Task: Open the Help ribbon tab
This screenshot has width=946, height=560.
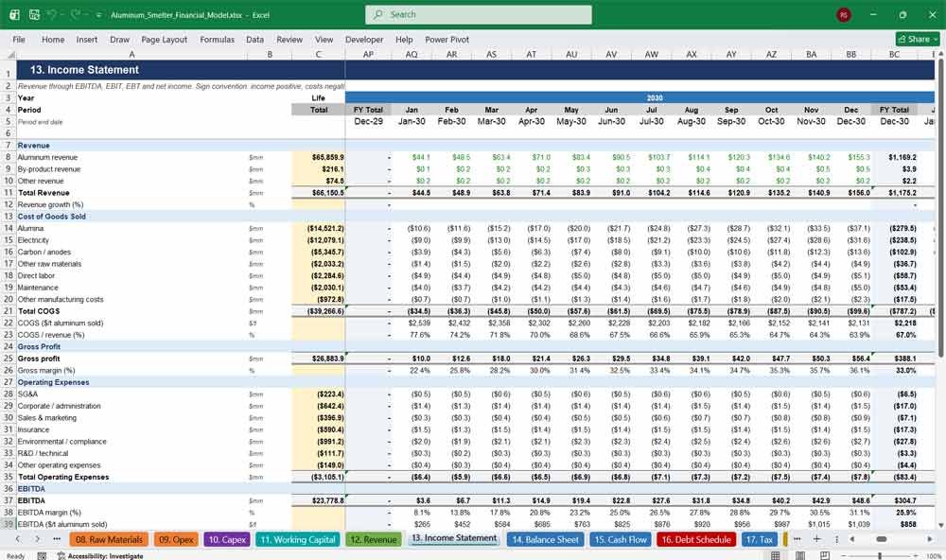Action: (x=404, y=39)
